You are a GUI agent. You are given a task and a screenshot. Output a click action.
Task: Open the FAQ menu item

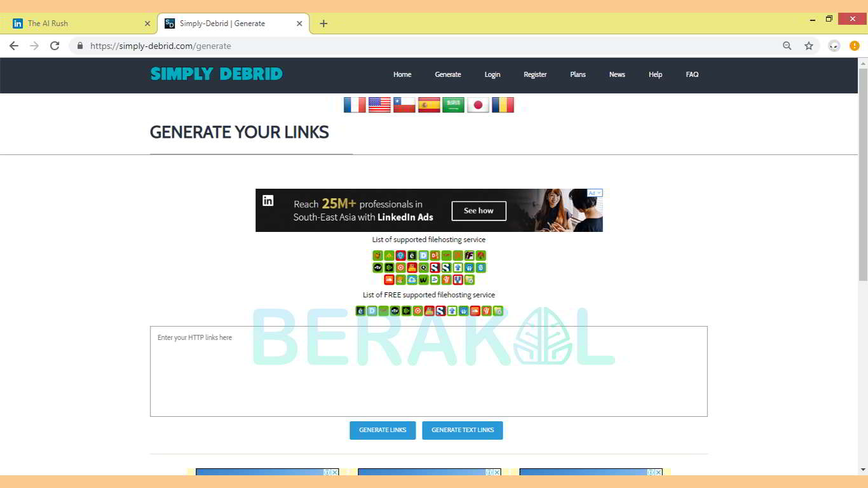(692, 74)
